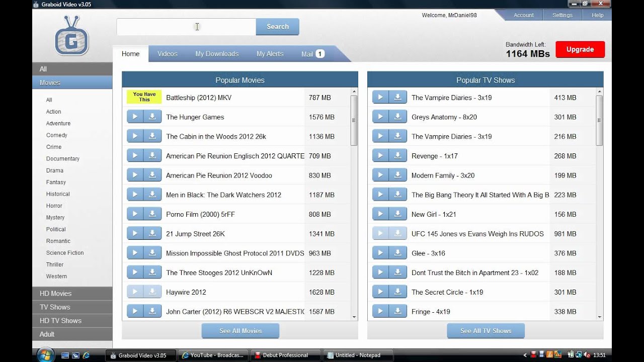644x362 pixels.
Task: Download Fringe - 4x19 episode
Action: tap(398, 312)
